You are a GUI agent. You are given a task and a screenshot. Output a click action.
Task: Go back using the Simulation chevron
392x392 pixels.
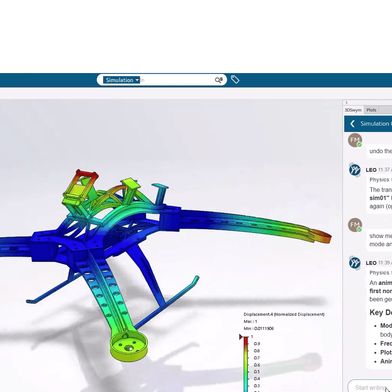click(352, 124)
